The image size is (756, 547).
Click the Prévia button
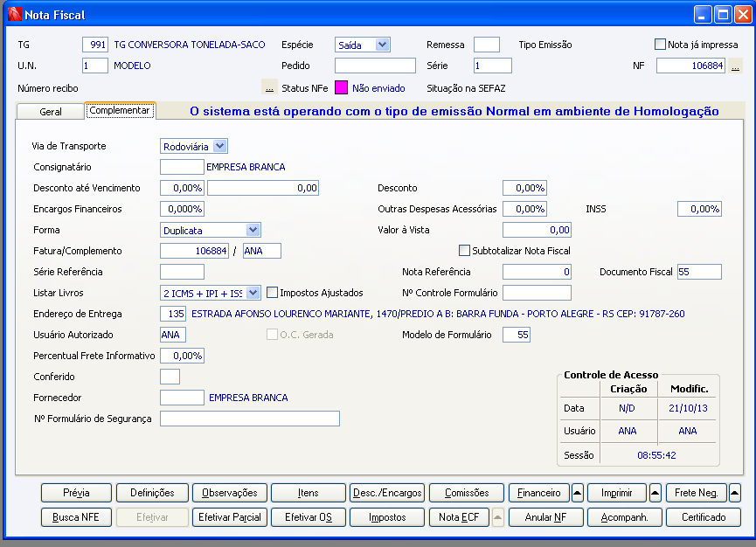76,493
